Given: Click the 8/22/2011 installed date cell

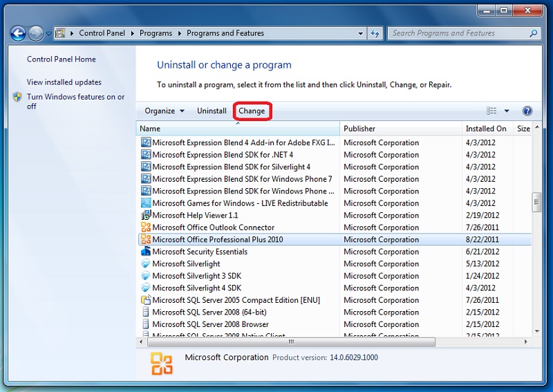Looking at the screenshot, I should [x=482, y=239].
